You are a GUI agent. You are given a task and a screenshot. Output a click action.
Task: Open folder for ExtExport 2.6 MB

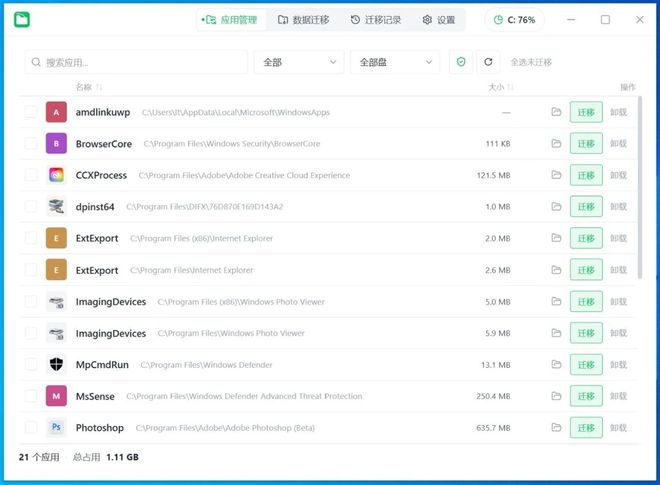pos(556,269)
